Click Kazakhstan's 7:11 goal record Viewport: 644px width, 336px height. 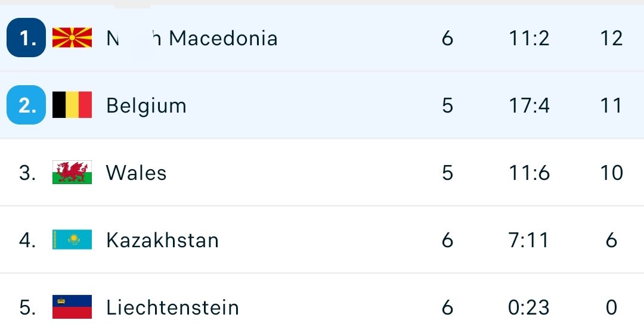point(530,240)
